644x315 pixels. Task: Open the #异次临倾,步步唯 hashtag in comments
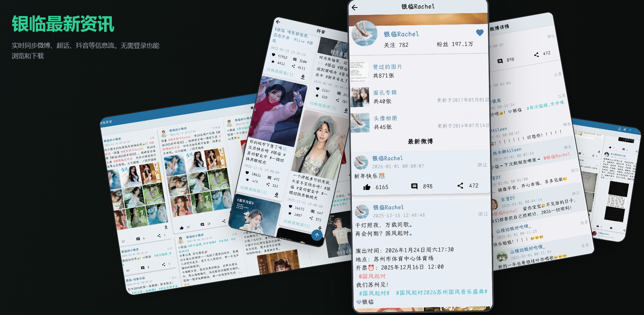point(545,105)
